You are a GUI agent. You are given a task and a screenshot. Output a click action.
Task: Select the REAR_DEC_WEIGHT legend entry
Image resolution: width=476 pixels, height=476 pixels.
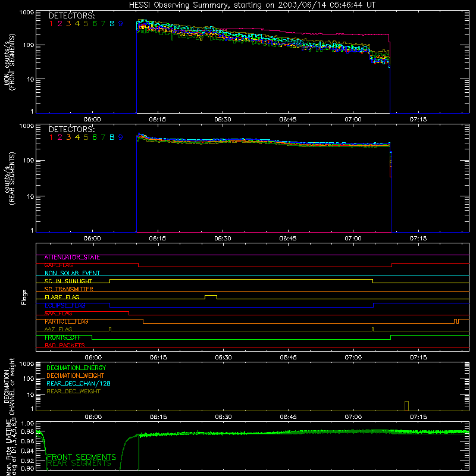pos(73,392)
